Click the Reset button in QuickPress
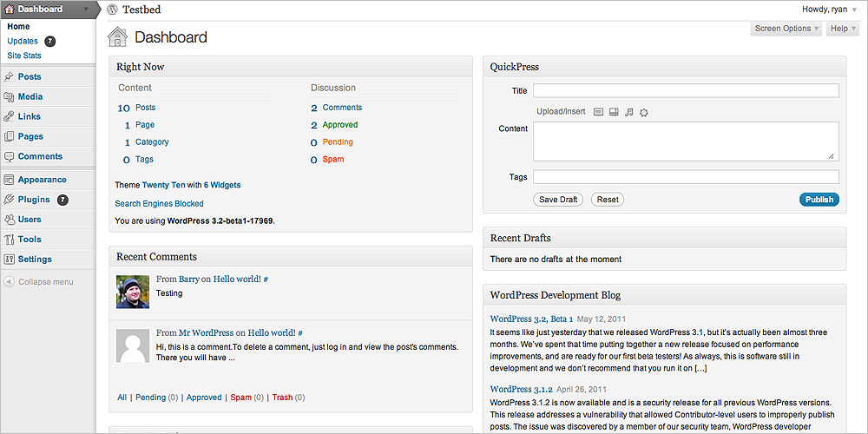868x434 pixels. [608, 200]
